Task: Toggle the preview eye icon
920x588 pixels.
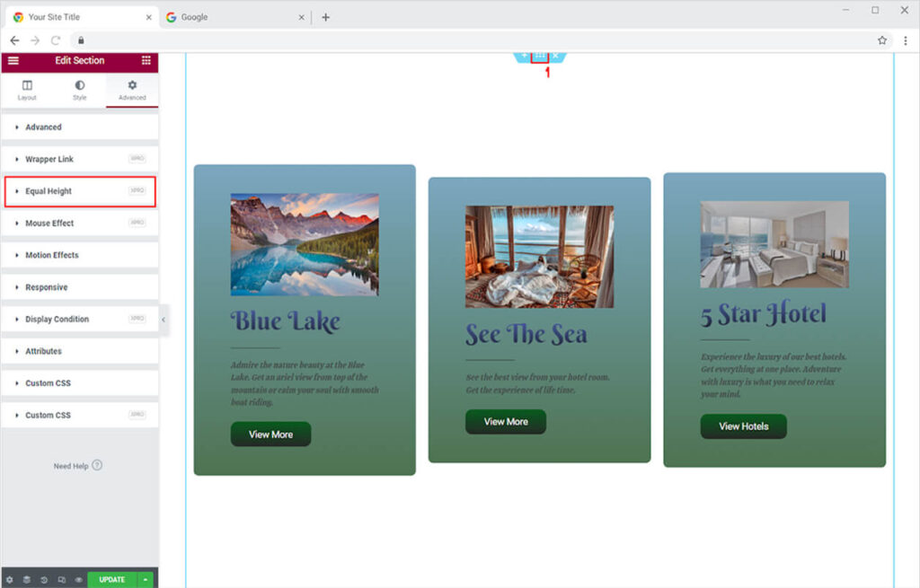Action: pyautogui.click(x=78, y=580)
